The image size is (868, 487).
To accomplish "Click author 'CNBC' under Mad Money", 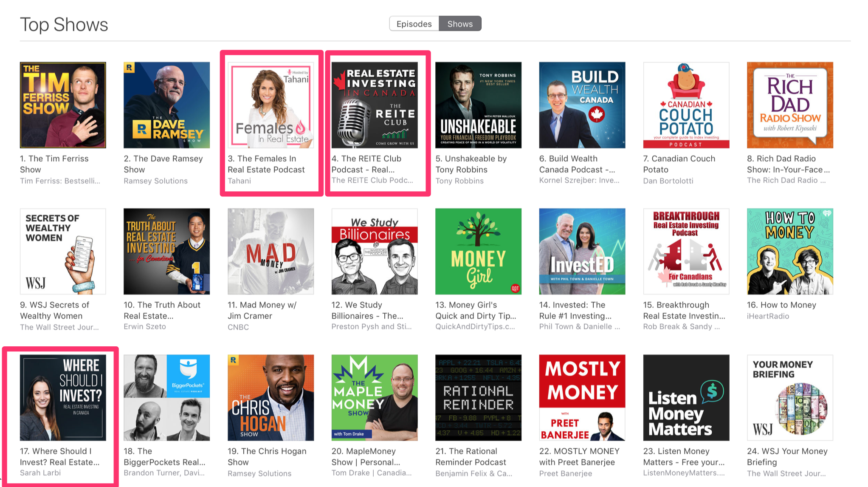I will pos(238,327).
